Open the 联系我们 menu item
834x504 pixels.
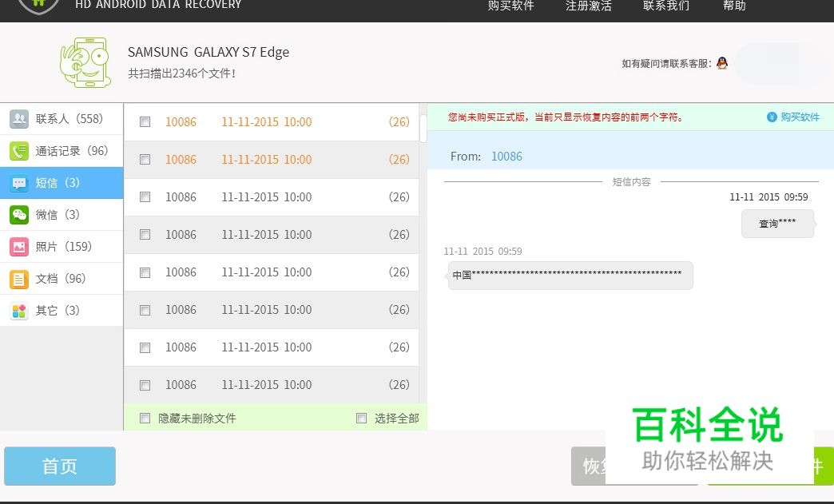(666, 6)
